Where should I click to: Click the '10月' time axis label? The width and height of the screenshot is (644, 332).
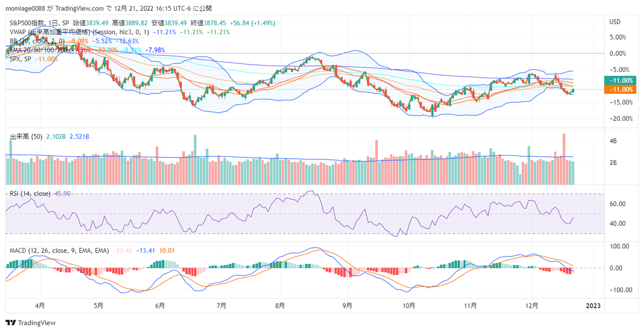pos(409,305)
